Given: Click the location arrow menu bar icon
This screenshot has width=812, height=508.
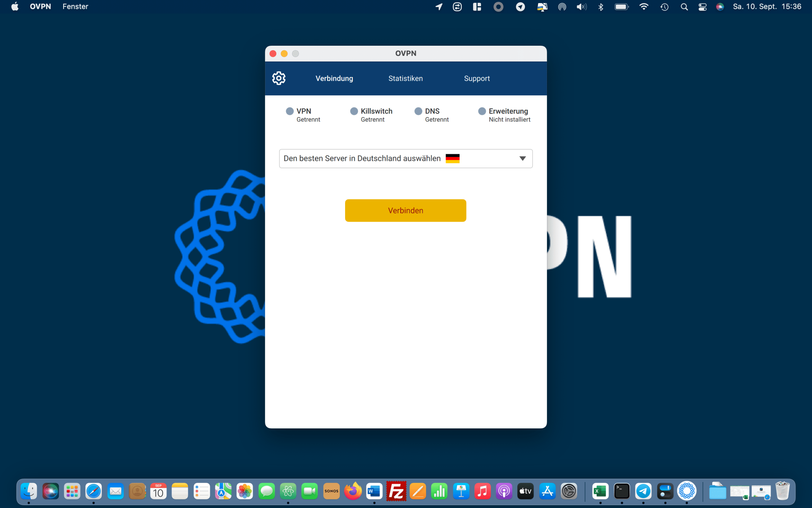Looking at the screenshot, I should [x=439, y=7].
